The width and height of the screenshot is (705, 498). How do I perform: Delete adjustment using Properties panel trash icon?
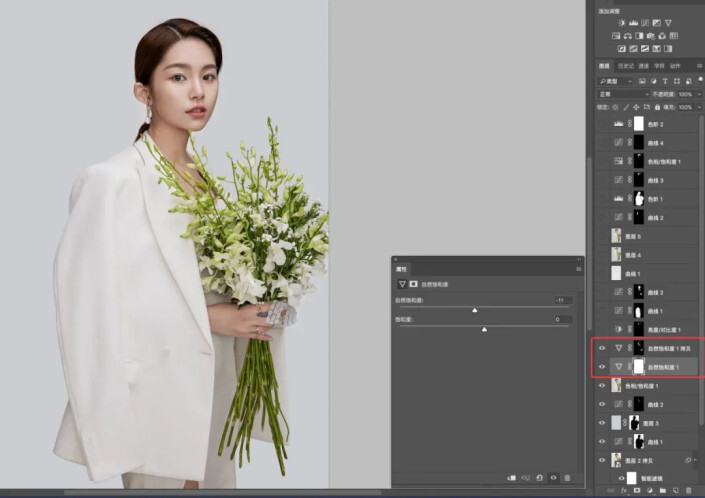567,478
